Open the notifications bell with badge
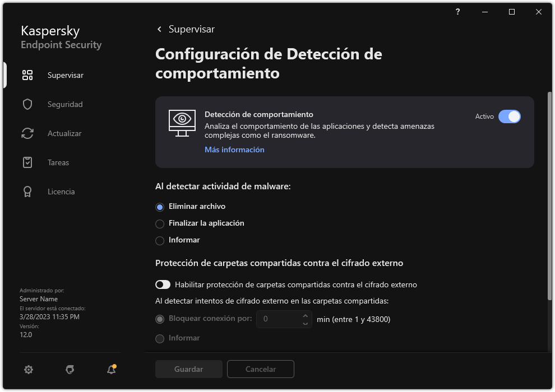This screenshot has width=555, height=392. (x=111, y=370)
